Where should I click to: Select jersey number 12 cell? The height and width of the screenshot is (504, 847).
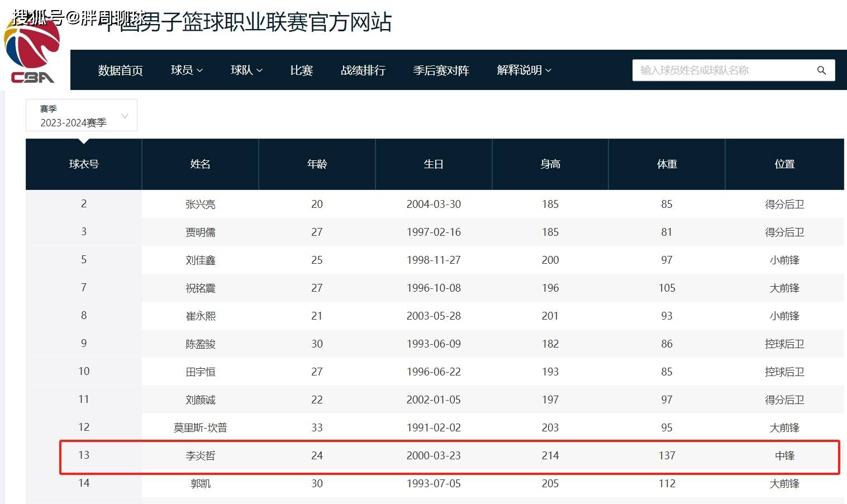tap(84, 427)
